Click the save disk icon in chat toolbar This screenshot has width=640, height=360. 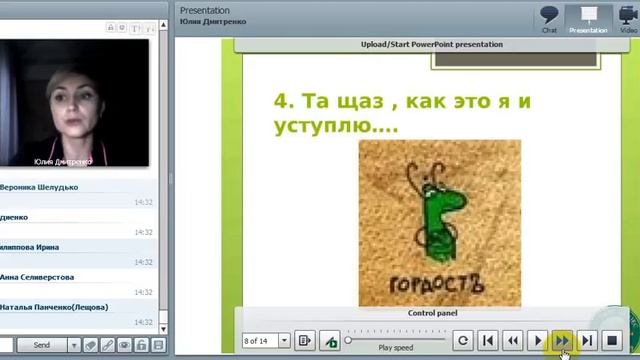(158, 345)
